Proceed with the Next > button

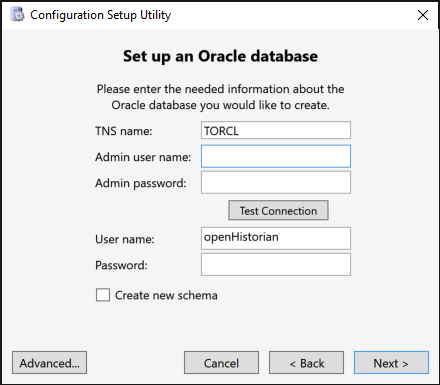[391, 363]
